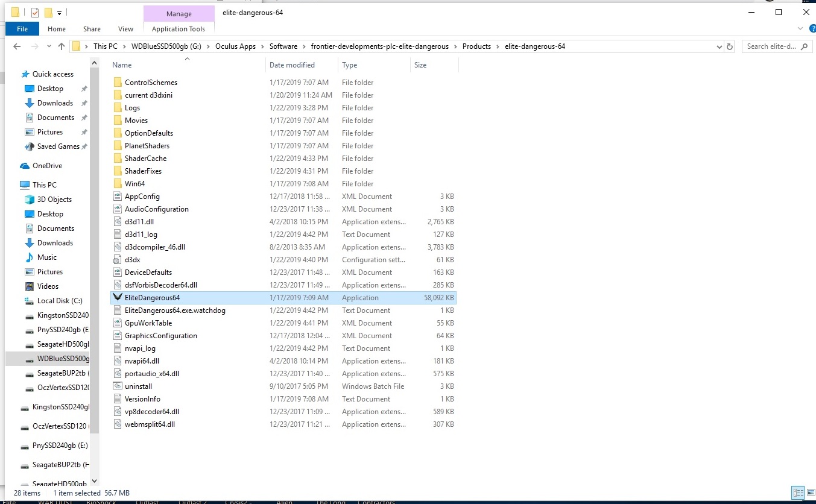The width and height of the screenshot is (816, 504).
Task: Navigate to WDBlueSSD500gb (G:) in breadcrumb
Action: [x=166, y=46]
